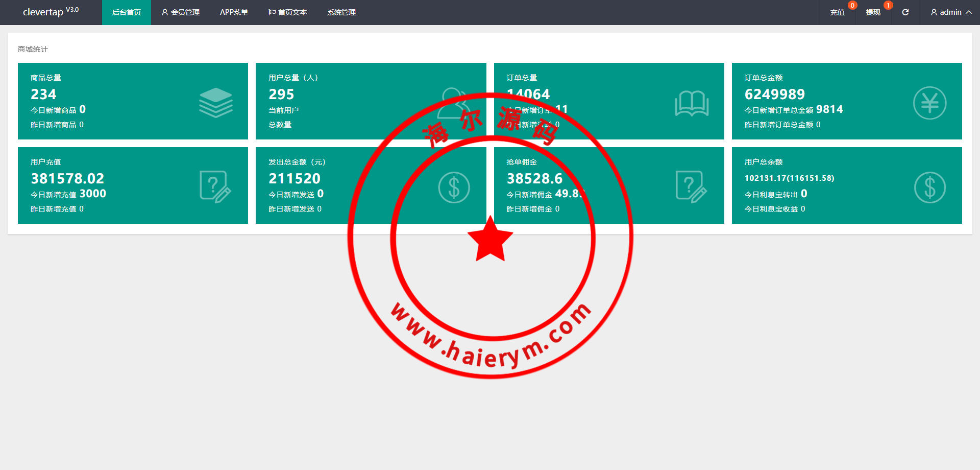Click the 商品总量 count 234

tap(43, 95)
